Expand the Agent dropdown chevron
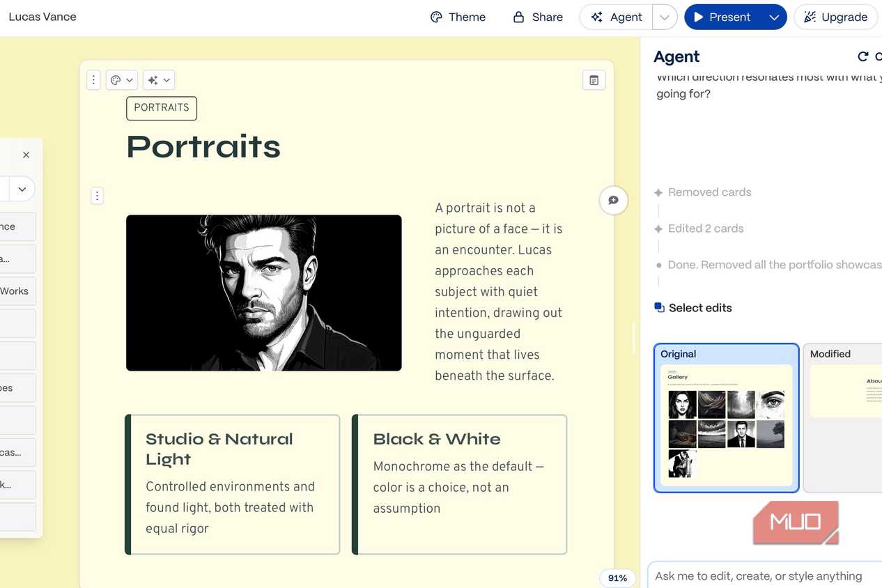 (x=665, y=17)
